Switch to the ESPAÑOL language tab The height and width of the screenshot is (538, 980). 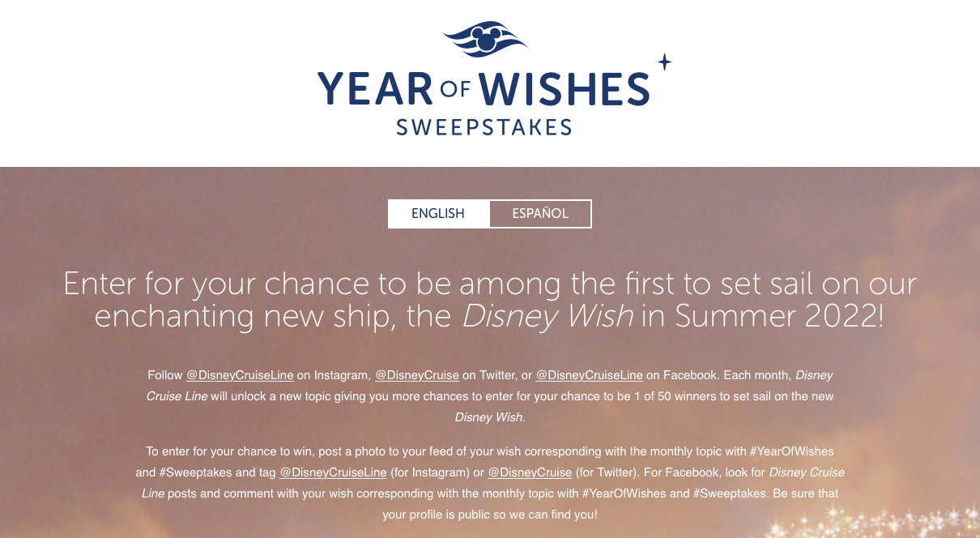click(x=540, y=214)
